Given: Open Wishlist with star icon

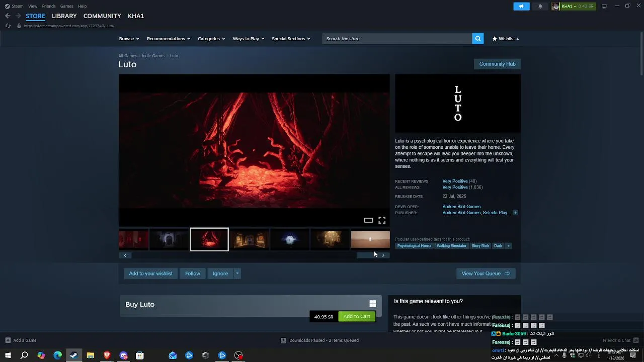Looking at the screenshot, I should point(505,39).
